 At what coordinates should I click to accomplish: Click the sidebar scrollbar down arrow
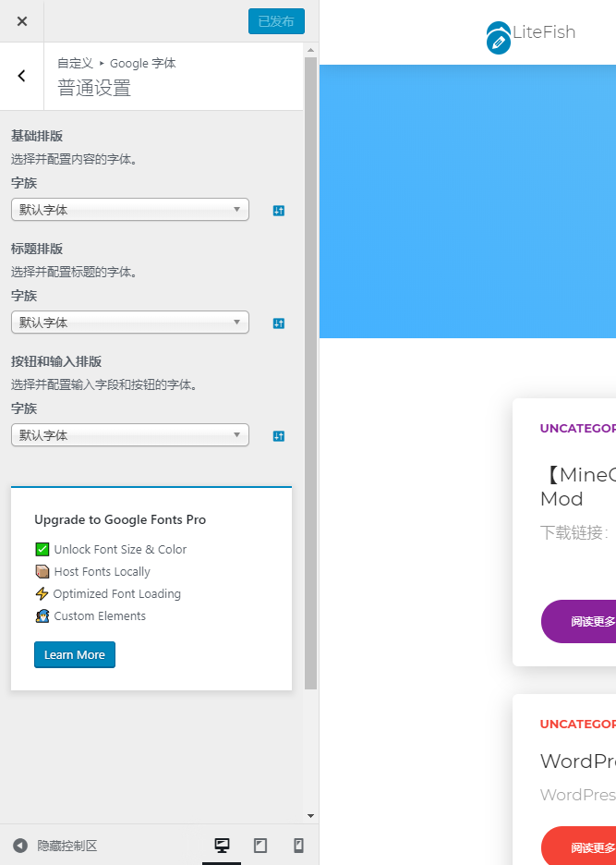pos(310,816)
